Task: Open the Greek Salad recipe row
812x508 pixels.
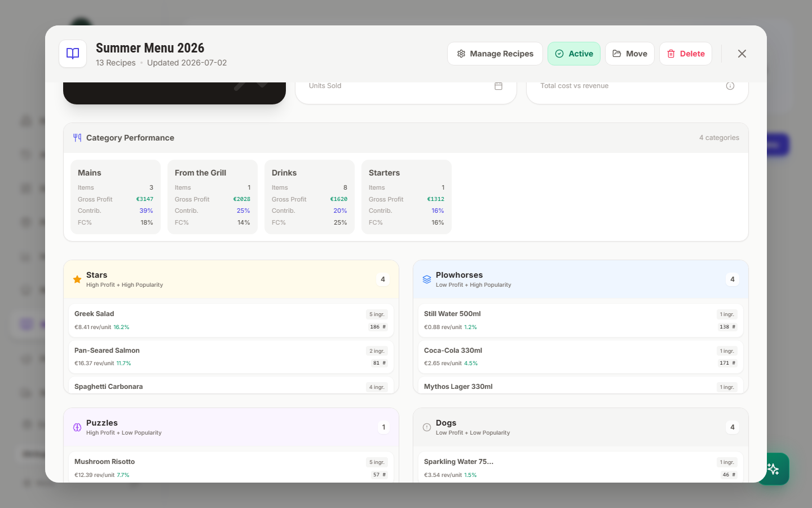Action: click(x=231, y=321)
